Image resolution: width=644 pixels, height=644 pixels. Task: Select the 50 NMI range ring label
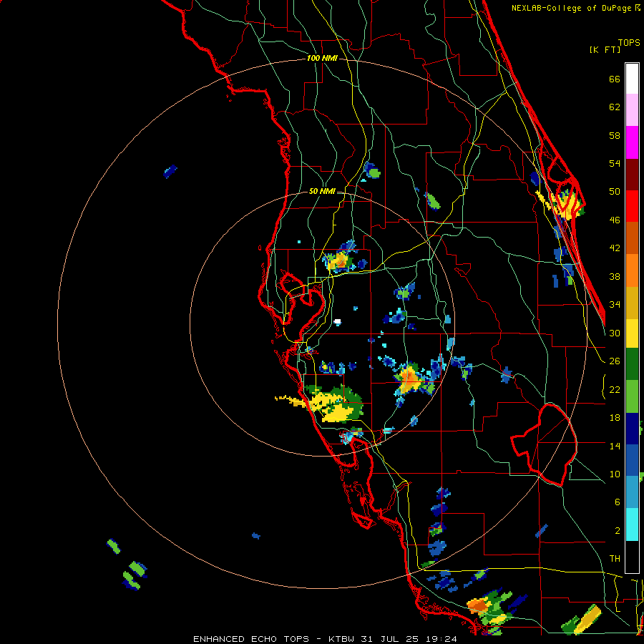click(322, 191)
